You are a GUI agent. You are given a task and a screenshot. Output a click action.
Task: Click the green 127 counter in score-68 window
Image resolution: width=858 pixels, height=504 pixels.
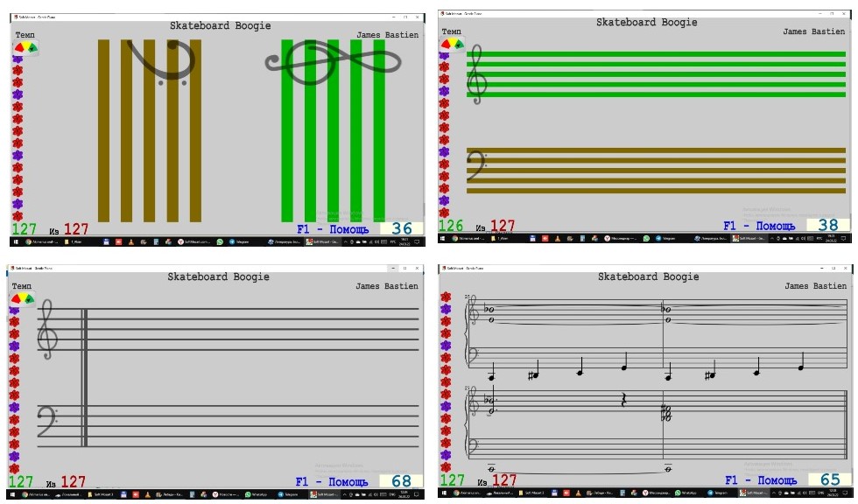21,481
